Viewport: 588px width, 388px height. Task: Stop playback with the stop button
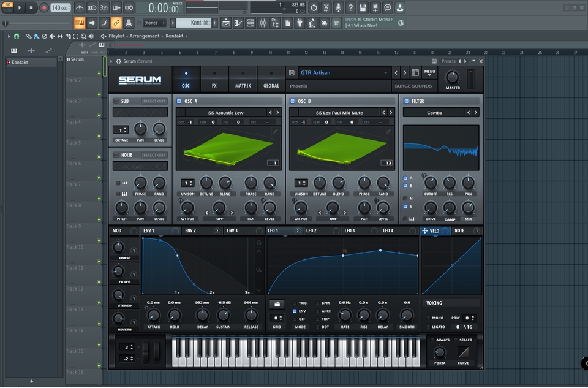tap(31, 7)
